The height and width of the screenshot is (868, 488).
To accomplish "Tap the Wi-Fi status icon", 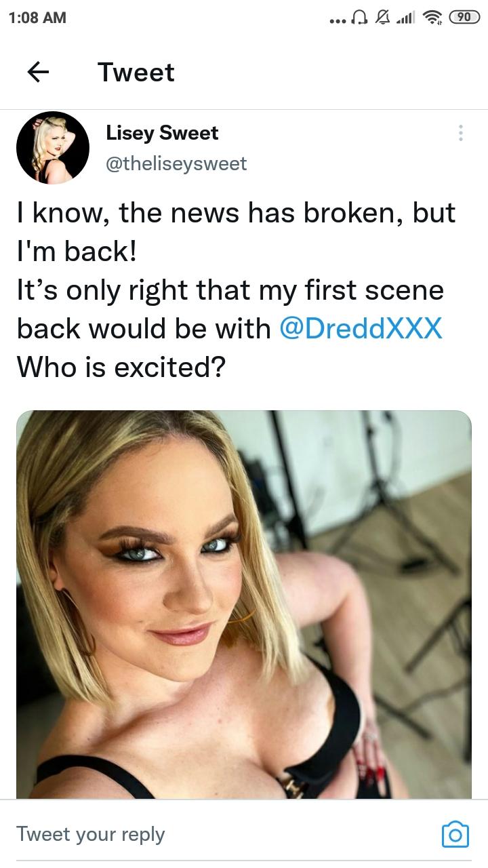I will point(429,18).
